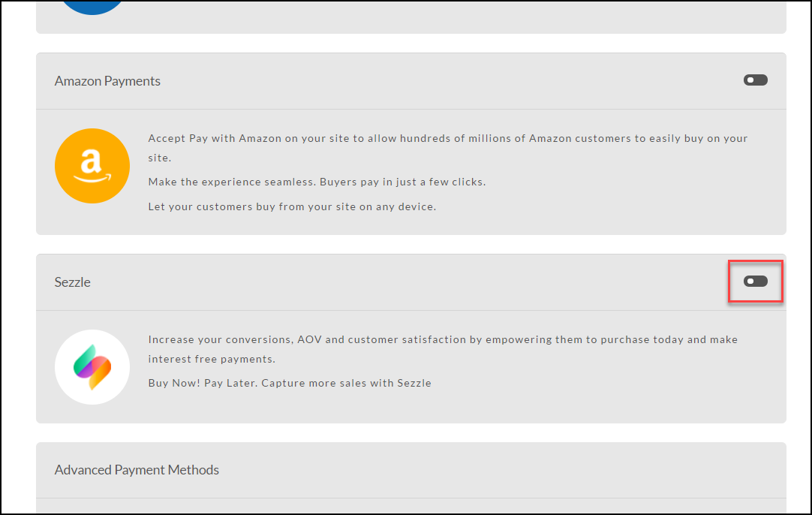Click the colorful Sezzle logo icon
The width and height of the screenshot is (812, 515).
[x=92, y=367]
